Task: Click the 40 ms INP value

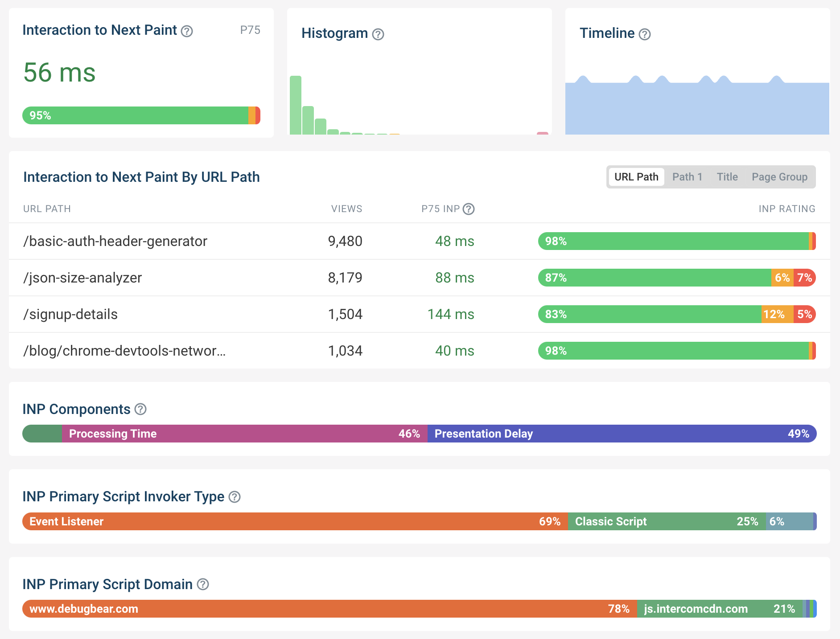Action: [454, 351]
